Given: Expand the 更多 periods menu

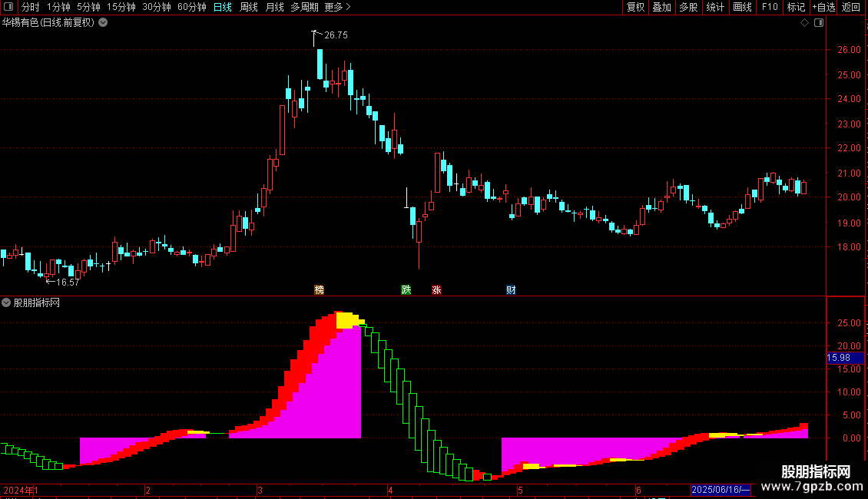Looking at the screenshot, I should (338, 7).
